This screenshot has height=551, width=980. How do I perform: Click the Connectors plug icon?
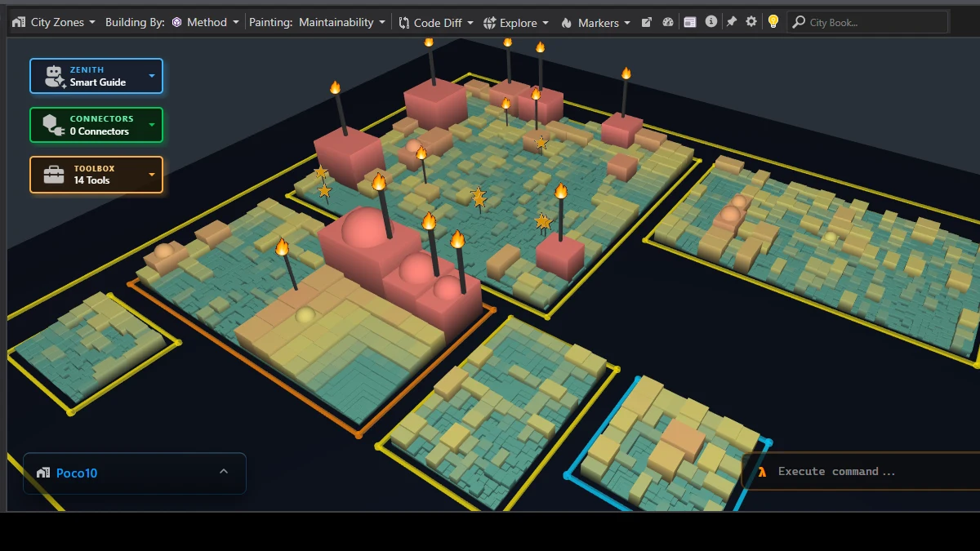click(x=54, y=125)
